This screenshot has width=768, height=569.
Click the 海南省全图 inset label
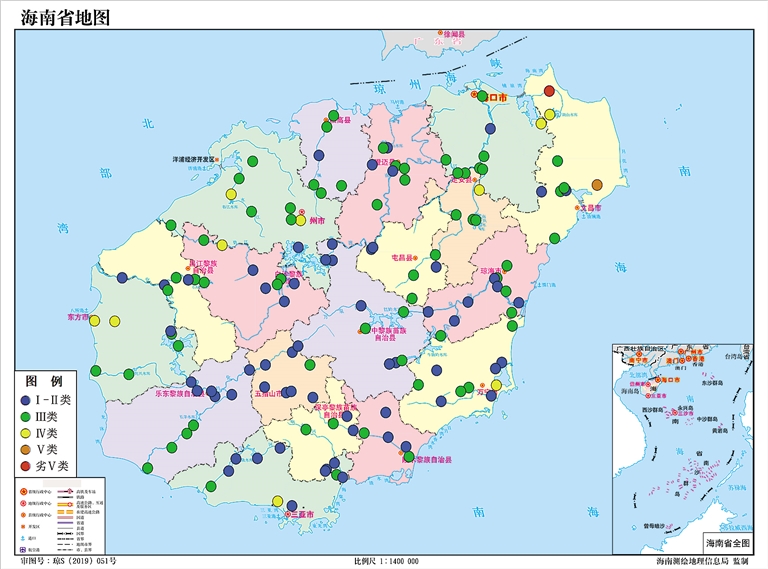[x=727, y=541]
